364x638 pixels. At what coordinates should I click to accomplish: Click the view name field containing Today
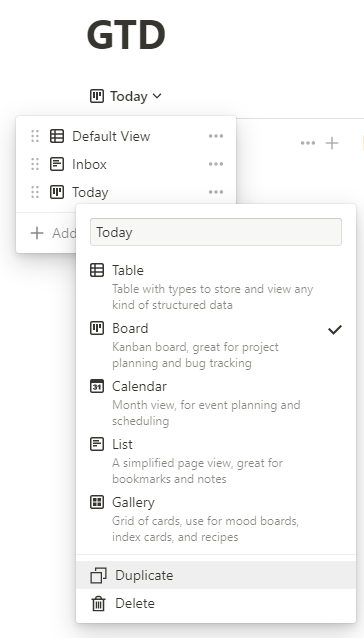(216, 232)
